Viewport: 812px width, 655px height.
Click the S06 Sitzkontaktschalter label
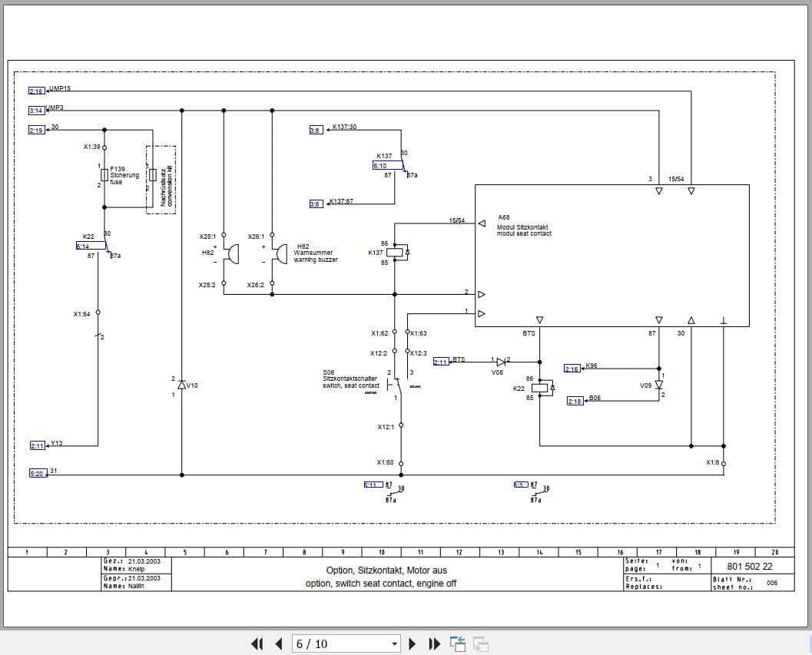350,379
